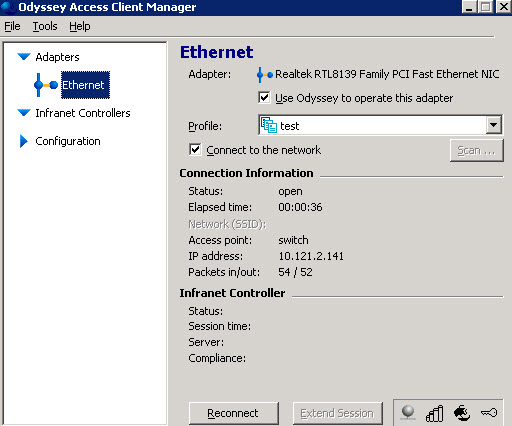512x426 pixels.
Task: Click the globe network status icon
Action: tap(462, 413)
